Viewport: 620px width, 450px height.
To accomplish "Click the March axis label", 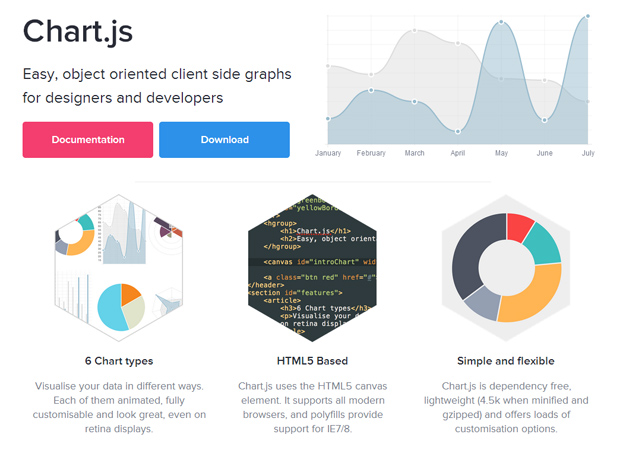I will coord(414,153).
